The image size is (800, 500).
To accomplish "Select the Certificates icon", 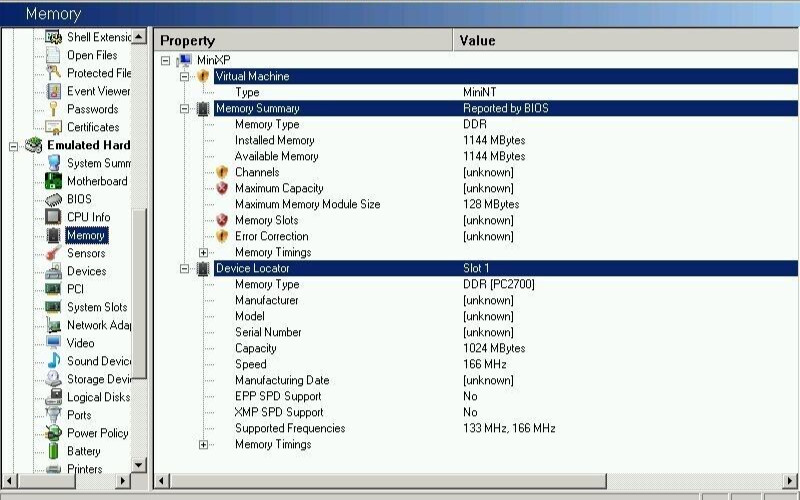I will click(x=53, y=127).
